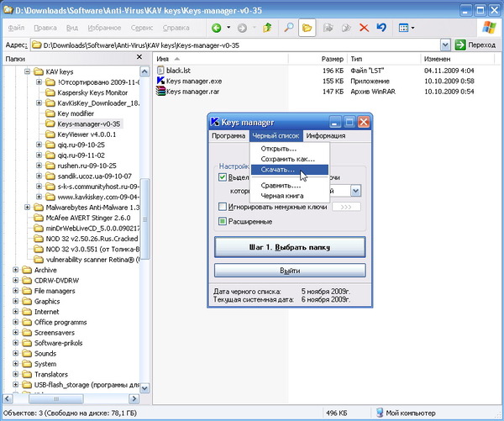Expand the Graphics folder node
The width and height of the screenshot is (504, 421).
coord(15,301)
